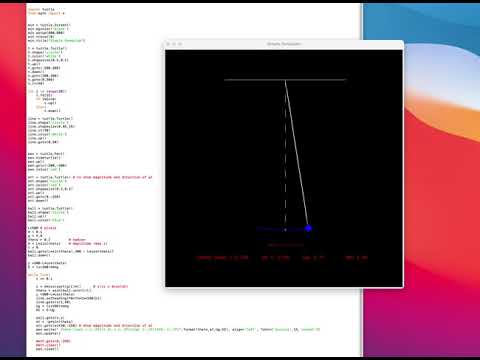Click the blue pendulum ball

click(x=308, y=228)
